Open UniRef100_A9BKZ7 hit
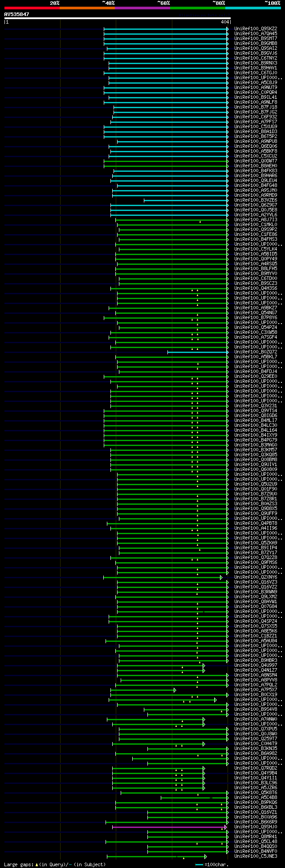This screenshot has width=285, height=868. pyautogui.click(x=256, y=308)
